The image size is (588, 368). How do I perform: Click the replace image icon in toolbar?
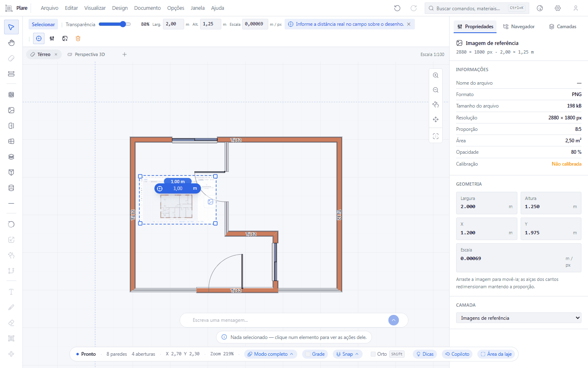[x=65, y=38]
